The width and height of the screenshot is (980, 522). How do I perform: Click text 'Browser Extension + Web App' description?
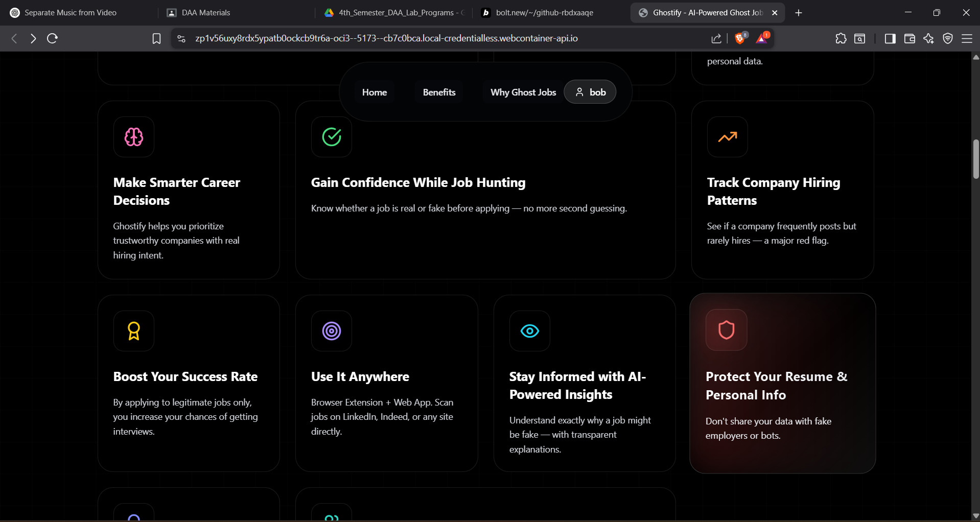(x=382, y=417)
